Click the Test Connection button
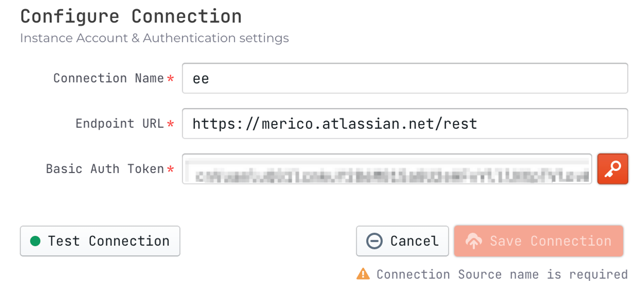 point(100,241)
